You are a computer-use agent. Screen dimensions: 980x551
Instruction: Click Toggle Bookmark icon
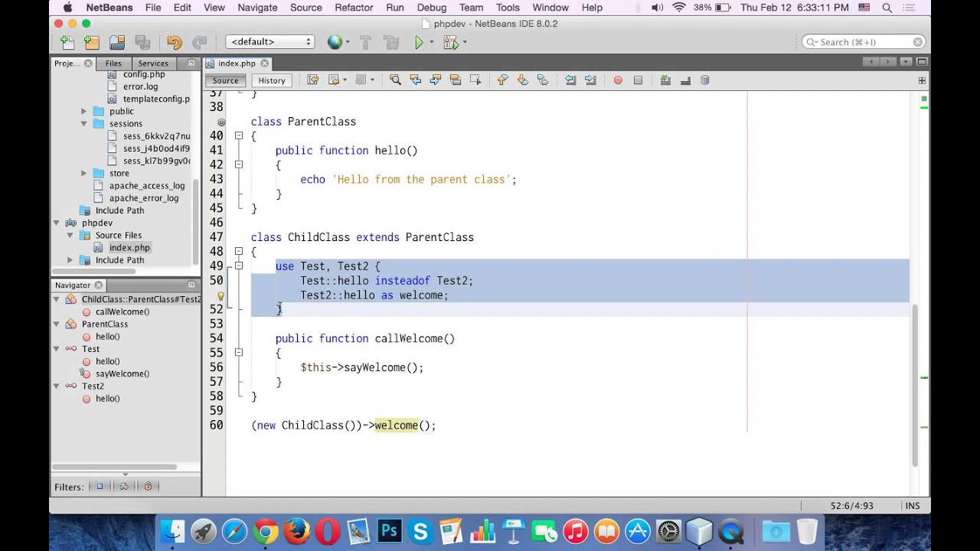[543, 80]
